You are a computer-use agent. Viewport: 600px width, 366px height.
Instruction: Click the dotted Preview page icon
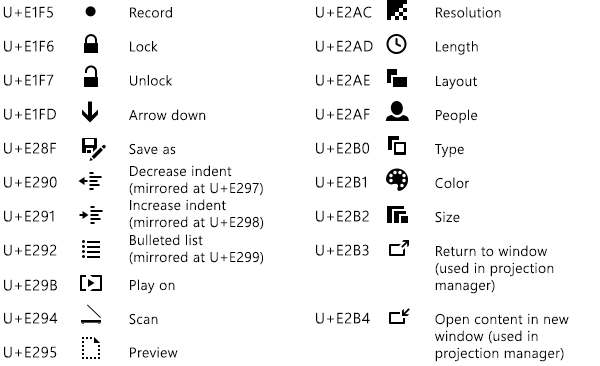tap(91, 348)
